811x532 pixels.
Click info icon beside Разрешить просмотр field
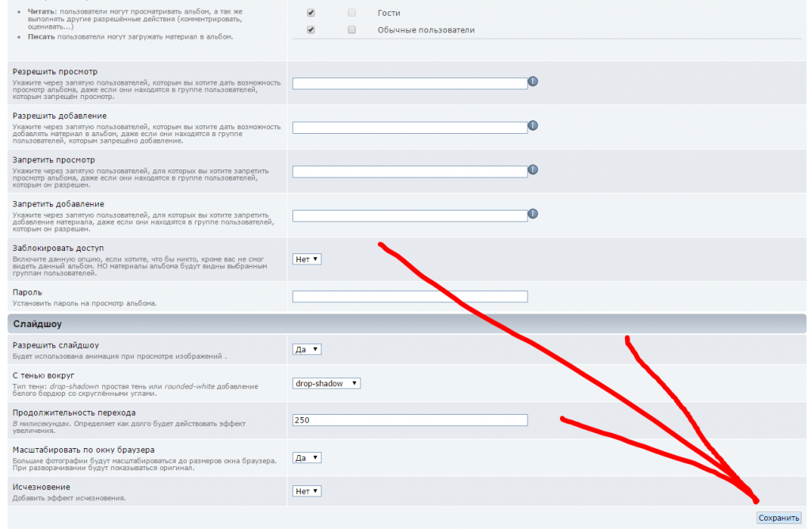533,82
